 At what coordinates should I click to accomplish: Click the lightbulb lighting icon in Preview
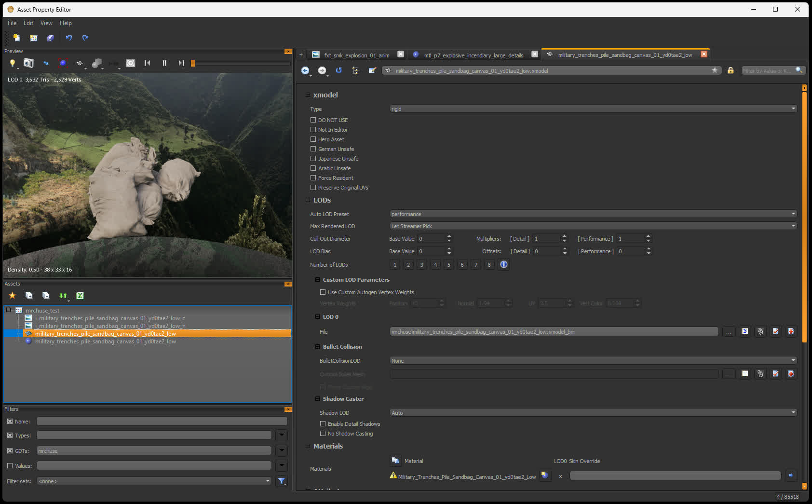tap(13, 63)
